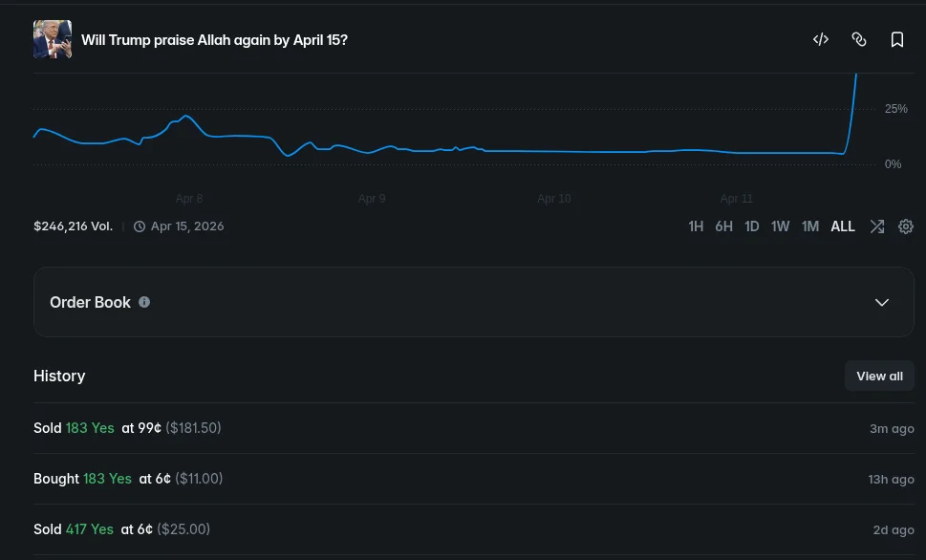Open the Sold 183 Yes at 99¢ entry
926x560 pixels.
click(x=127, y=428)
